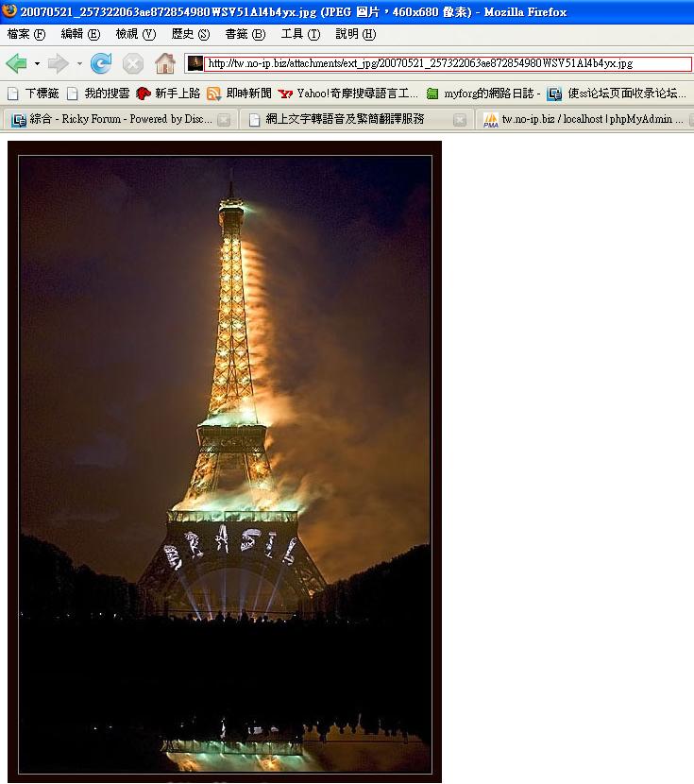Click the page icon of 我的搜雲 bookmark
Screen dimensions: 694x784
tap(73, 94)
